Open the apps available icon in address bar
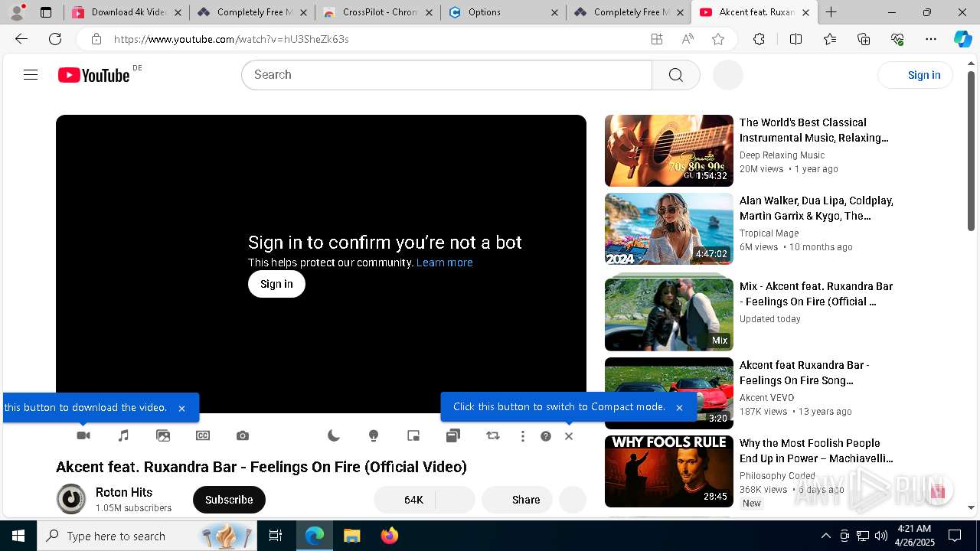 [657, 39]
